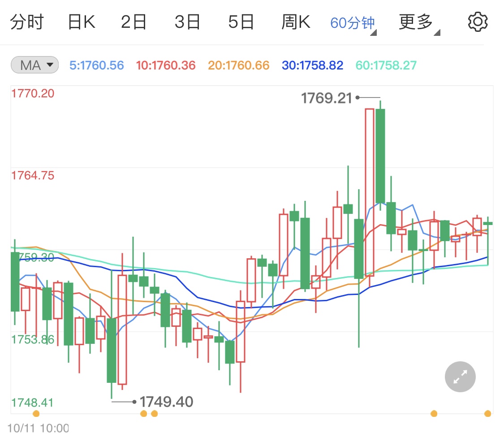
Task: Click the MA 10:1760.36 value
Action: (165, 65)
